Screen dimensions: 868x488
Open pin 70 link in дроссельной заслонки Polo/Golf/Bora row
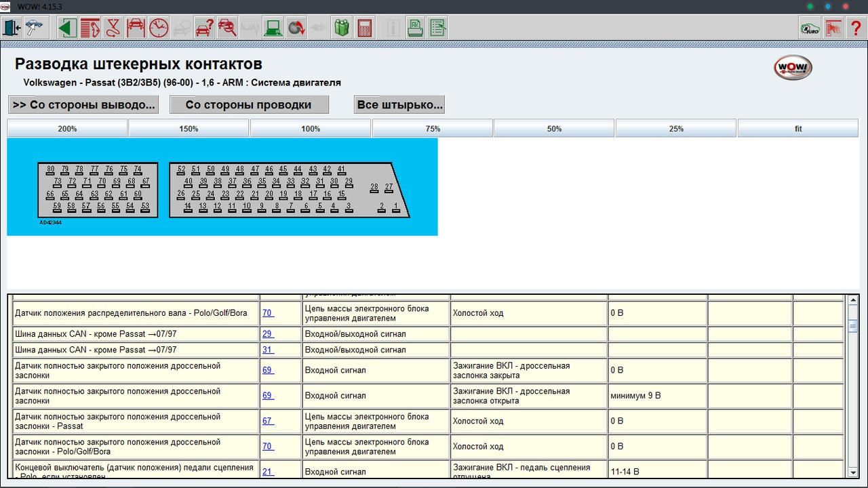point(268,446)
